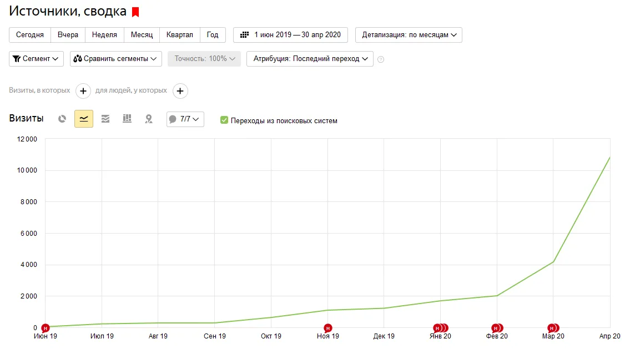
Task: Switch to the line chart icon
Action: [x=84, y=119]
